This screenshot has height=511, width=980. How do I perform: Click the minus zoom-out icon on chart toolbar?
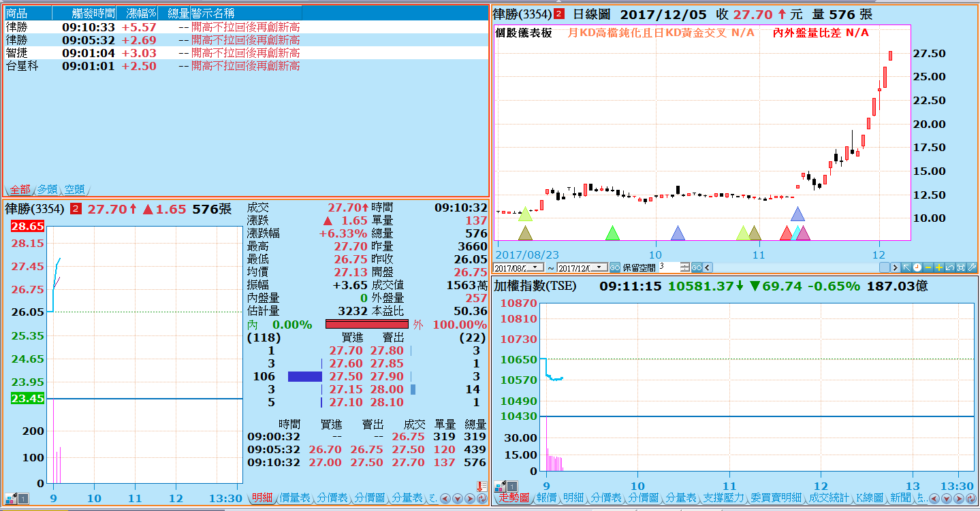pyautogui.click(x=928, y=267)
